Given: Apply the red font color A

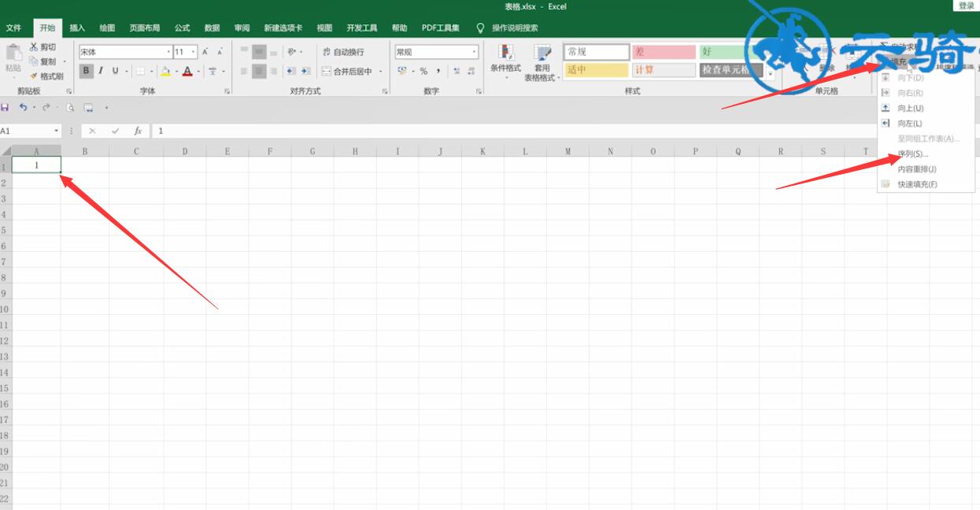Looking at the screenshot, I should (187, 71).
